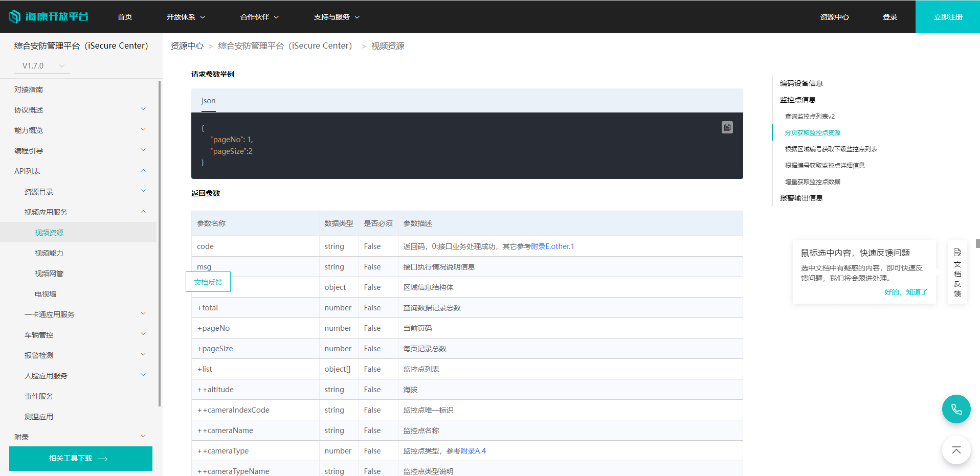Jump to 分页获取监控点资源 in outline
Viewport: 980px width, 476px height.
813,132
